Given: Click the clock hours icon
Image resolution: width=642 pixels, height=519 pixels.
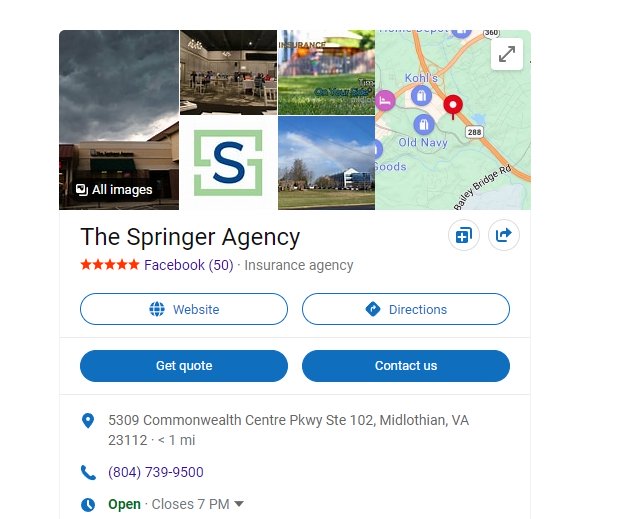Looking at the screenshot, I should [x=88, y=505].
